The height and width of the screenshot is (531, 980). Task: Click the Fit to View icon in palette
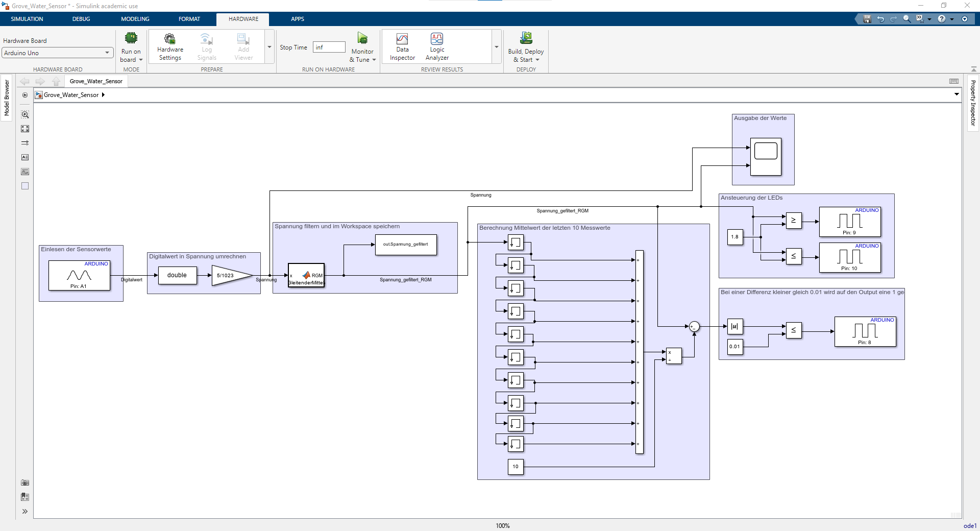25,129
